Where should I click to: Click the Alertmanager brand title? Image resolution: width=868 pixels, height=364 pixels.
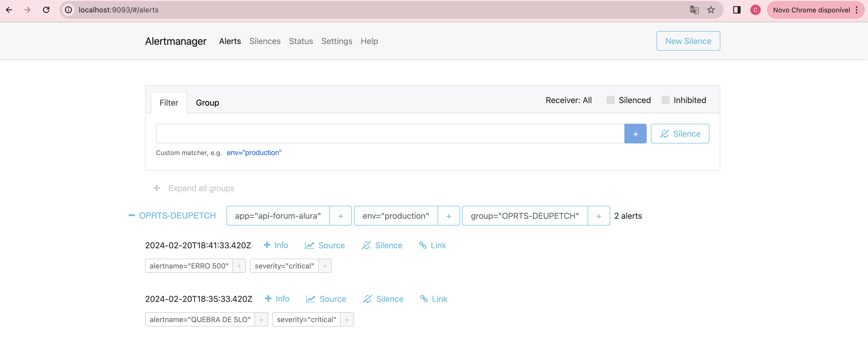coord(176,41)
